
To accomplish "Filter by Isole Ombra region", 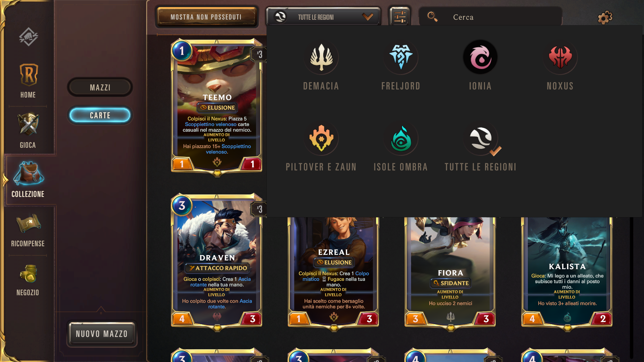I will point(401,138).
